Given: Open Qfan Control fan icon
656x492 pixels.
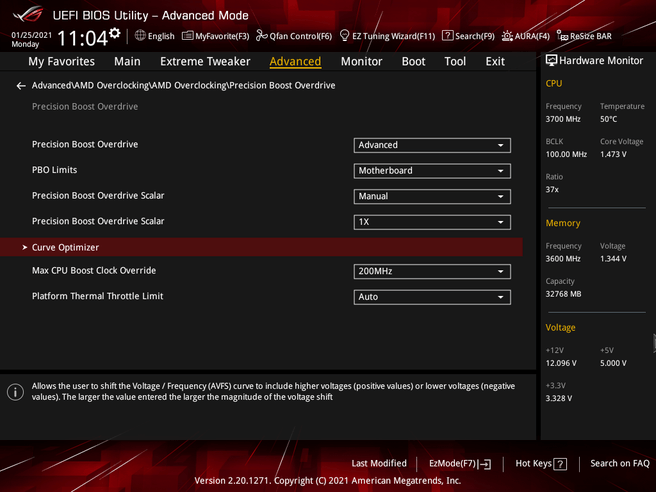Looking at the screenshot, I should pyautogui.click(x=262, y=36).
